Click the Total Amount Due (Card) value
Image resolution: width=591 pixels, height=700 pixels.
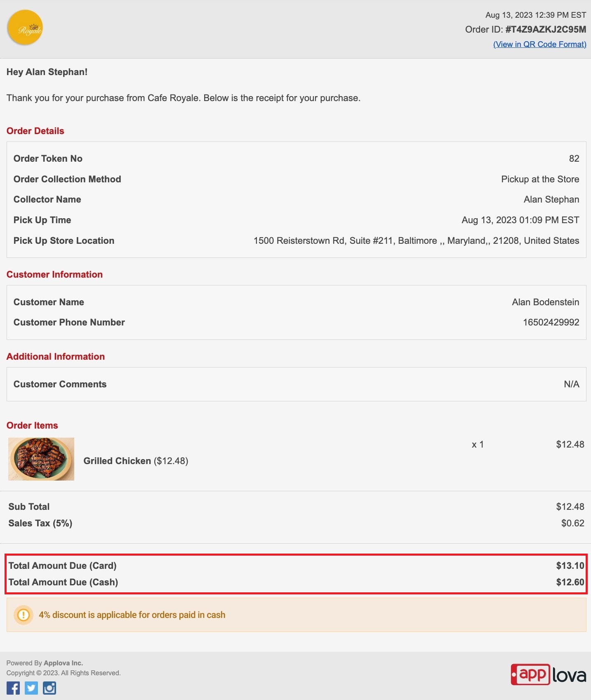(570, 566)
